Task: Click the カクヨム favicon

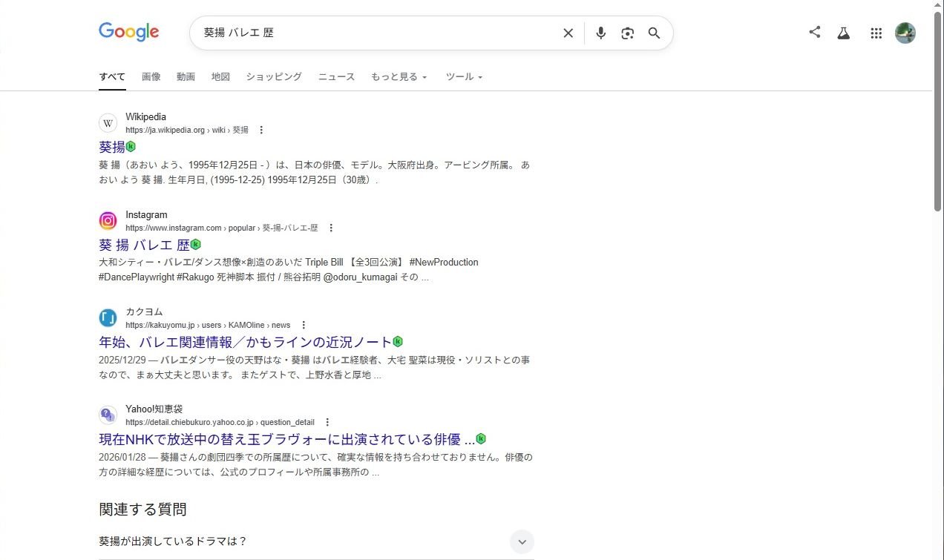Action: pyautogui.click(x=108, y=318)
